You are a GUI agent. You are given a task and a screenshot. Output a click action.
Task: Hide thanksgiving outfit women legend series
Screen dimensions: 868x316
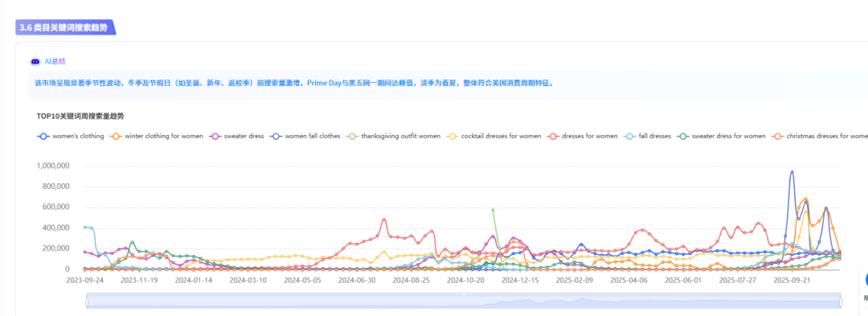tap(394, 136)
